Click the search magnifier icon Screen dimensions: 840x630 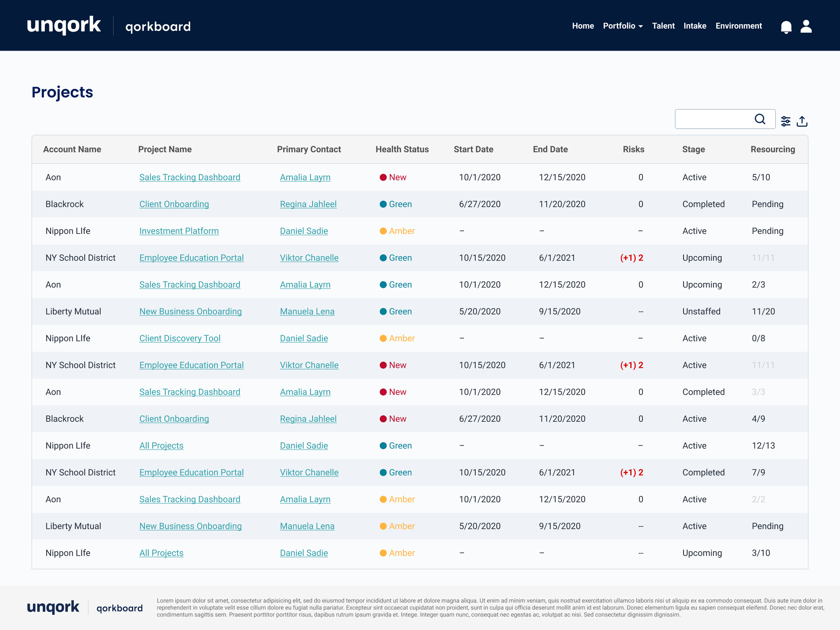click(x=759, y=119)
